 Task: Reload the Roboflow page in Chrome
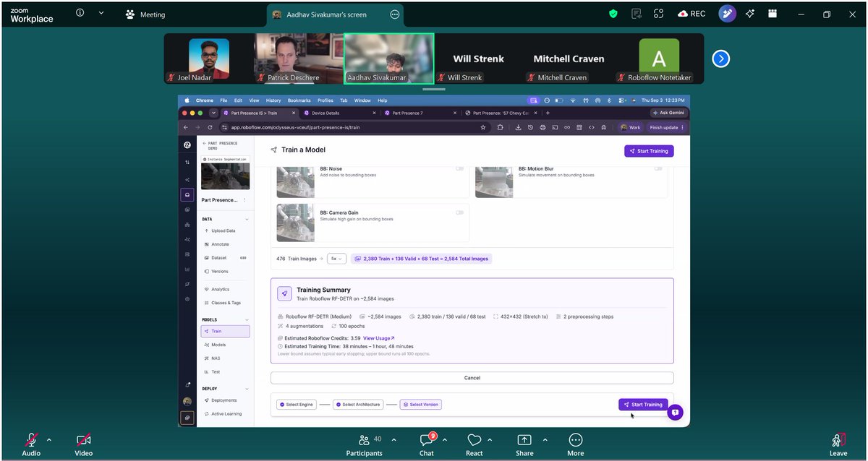(x=210, y=127)
